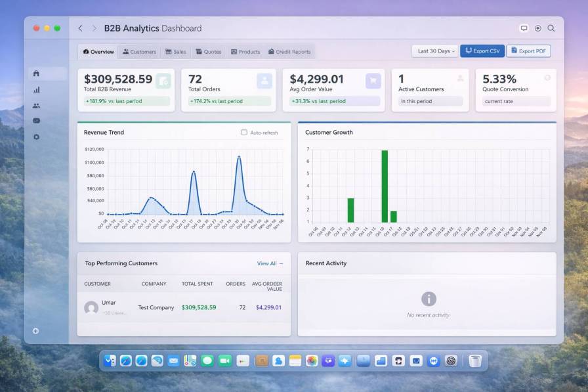588x392 pixels.
Task: Open the settings gear in the sidebar
Action: (36, 137)
